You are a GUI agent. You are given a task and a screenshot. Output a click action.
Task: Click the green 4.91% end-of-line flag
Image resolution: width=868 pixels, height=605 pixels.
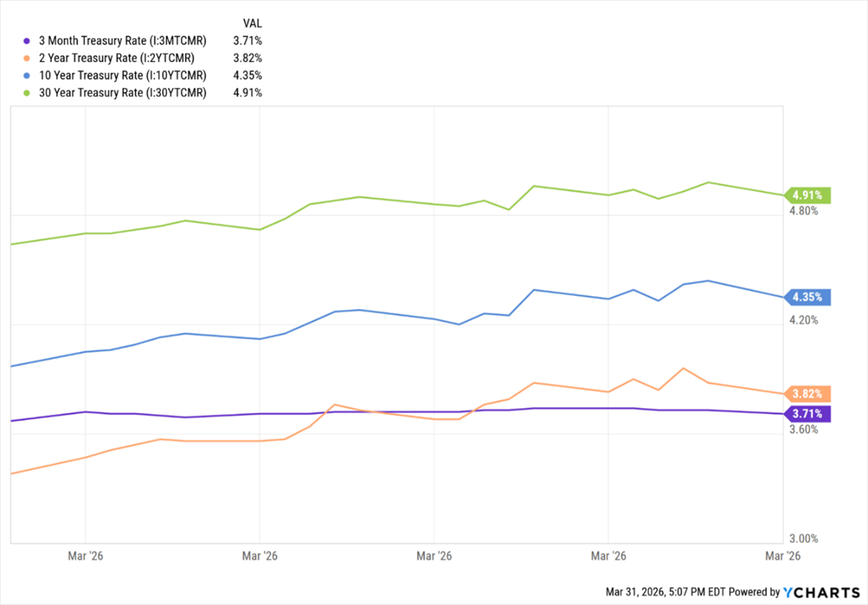coord(808,195)
